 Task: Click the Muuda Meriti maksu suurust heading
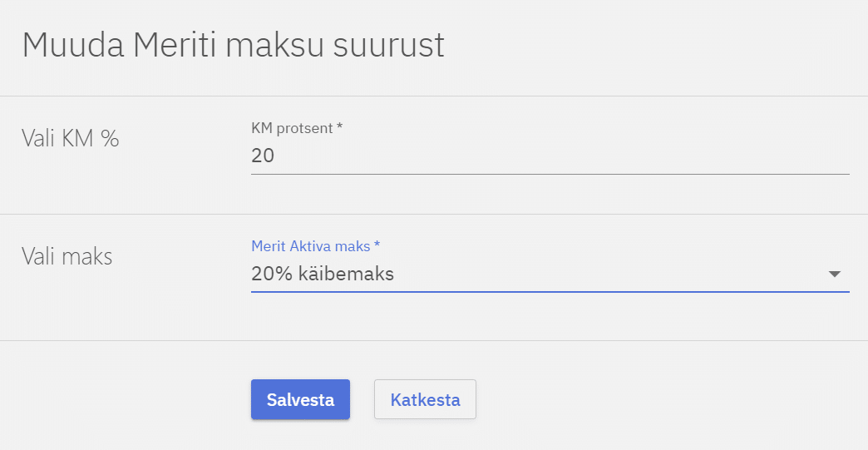point(233,45)
